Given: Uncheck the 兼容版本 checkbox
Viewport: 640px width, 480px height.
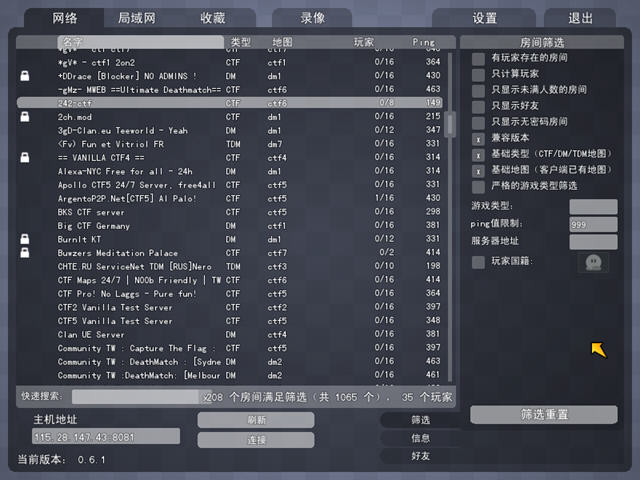Looking at the screenshot, I should pos(478,139).
